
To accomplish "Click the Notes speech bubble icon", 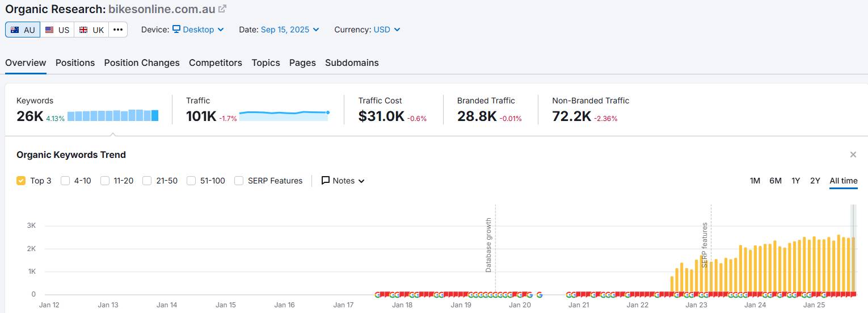I will [326, 181].
